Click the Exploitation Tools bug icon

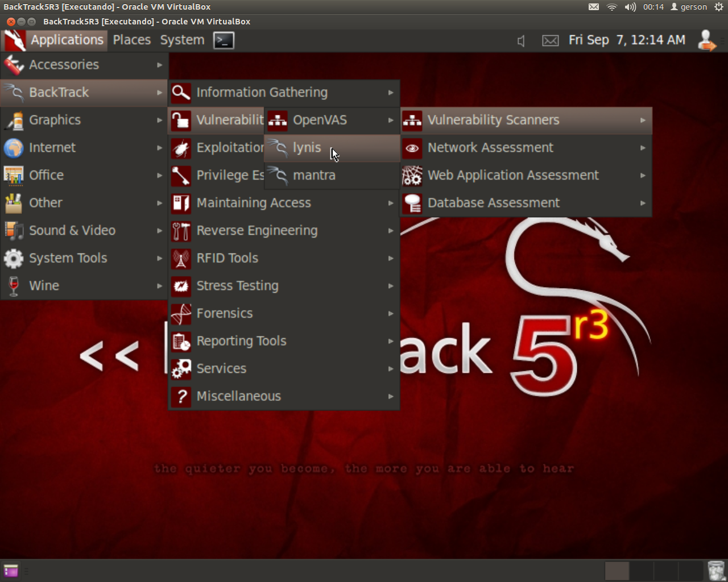click(x=181, y=148)
